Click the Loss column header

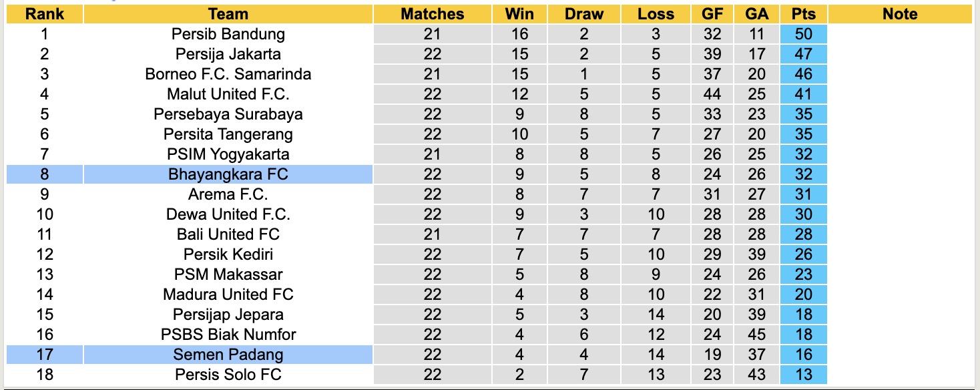[x=656, y=14]
